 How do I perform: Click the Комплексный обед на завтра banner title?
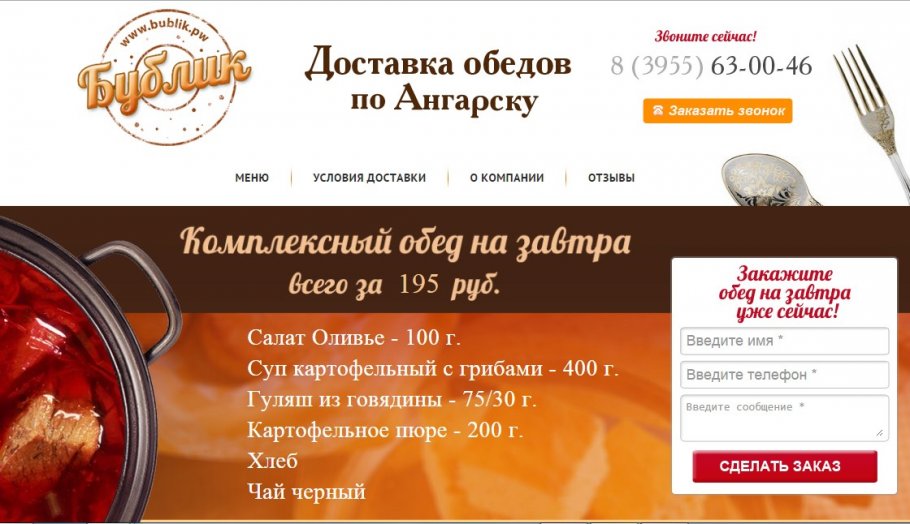point(405,241)
